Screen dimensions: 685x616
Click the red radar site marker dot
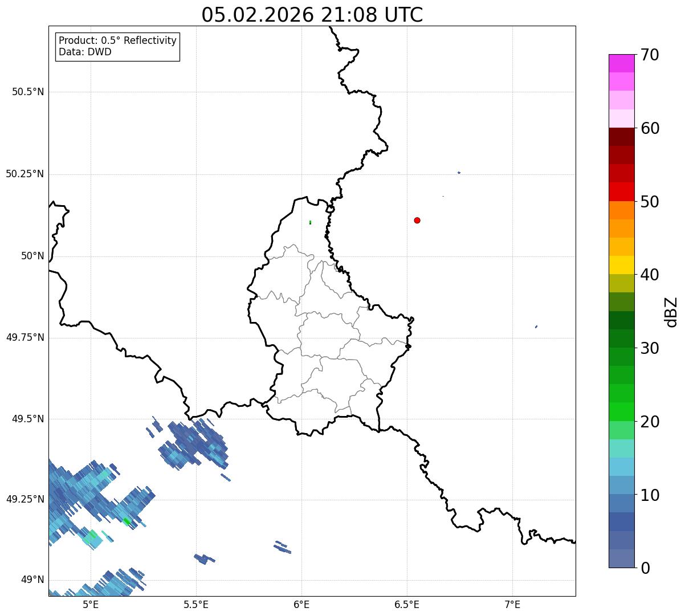pyautogui.click(x=417, y=221)
